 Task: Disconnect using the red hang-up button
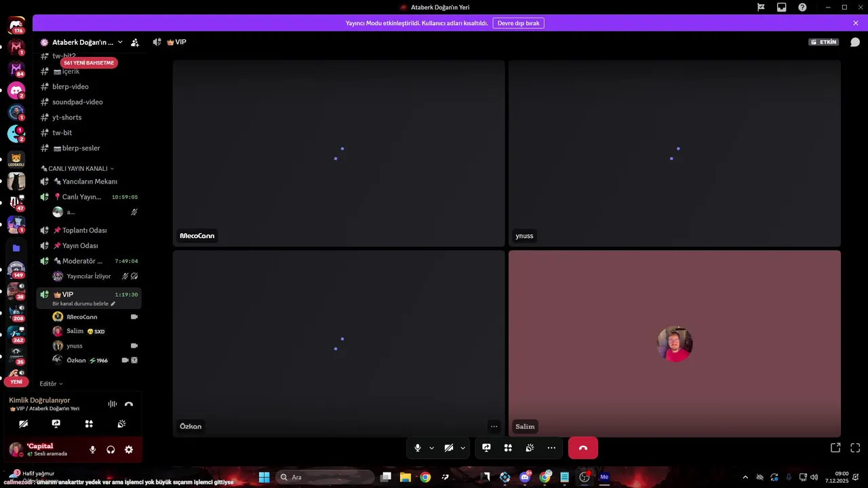tap(583, 448)
